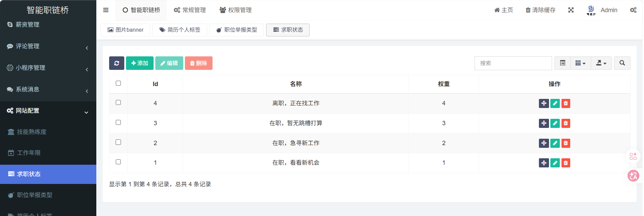Toggle the sidebar hamburger menu icon

pyautogui.click(x=106, y=10)
